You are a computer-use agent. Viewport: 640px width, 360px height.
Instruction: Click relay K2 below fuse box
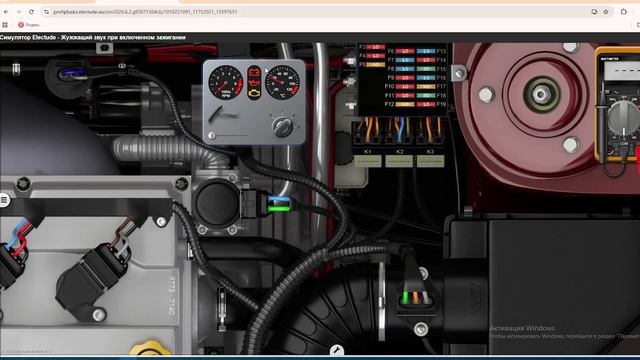coord(399,161)
